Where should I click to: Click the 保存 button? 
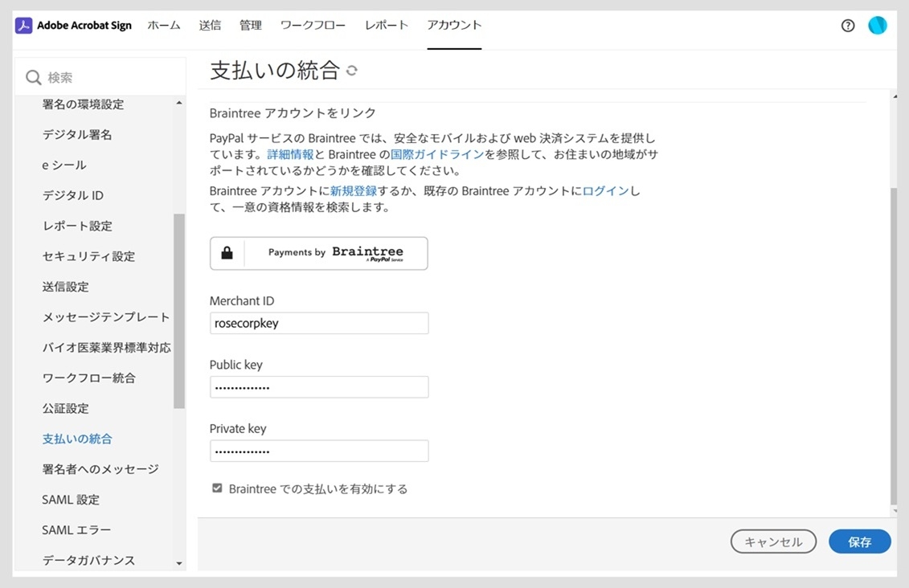pyautogui.click(x=859, y=541)
